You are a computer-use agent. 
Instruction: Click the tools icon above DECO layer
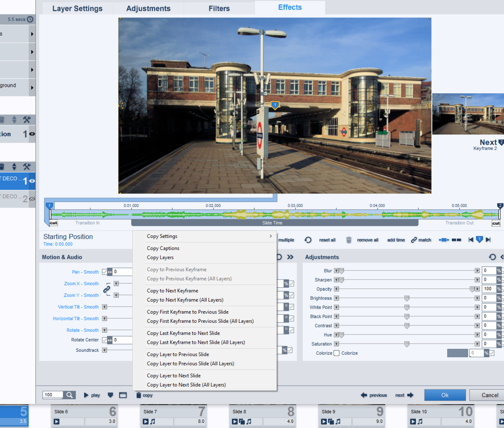pyautogui.click(x=26, y=167)
